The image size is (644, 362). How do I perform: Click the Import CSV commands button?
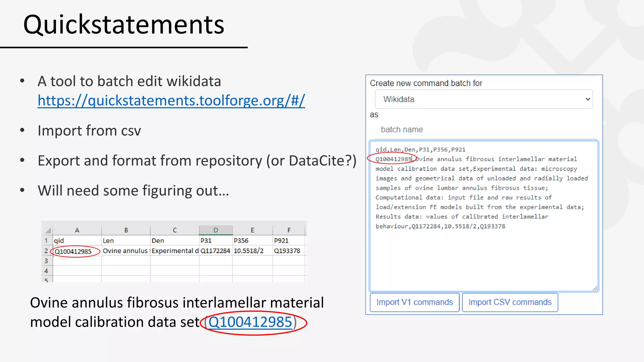510,302
